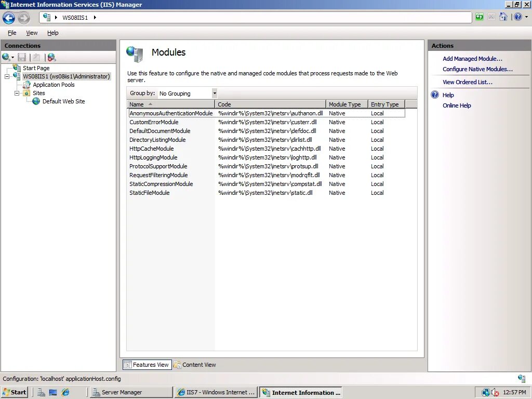532x399 pixels.
Task: Collapse the WS08IIS1 server tree node
Action: [x=7, y=77]
